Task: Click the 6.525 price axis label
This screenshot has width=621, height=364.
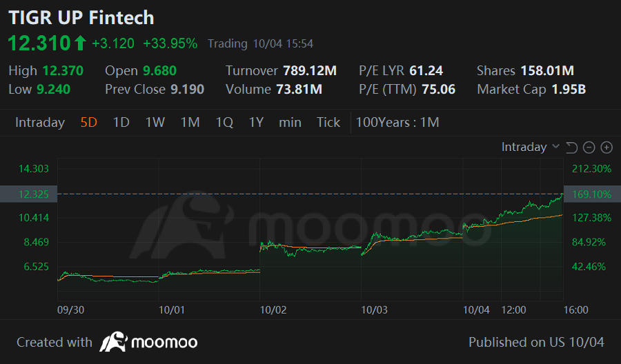Action: 37,267
